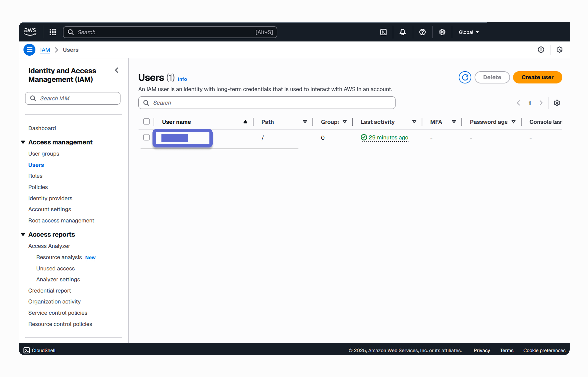Go to the next page arrow

pyautogui.click(x=541, y=103)
